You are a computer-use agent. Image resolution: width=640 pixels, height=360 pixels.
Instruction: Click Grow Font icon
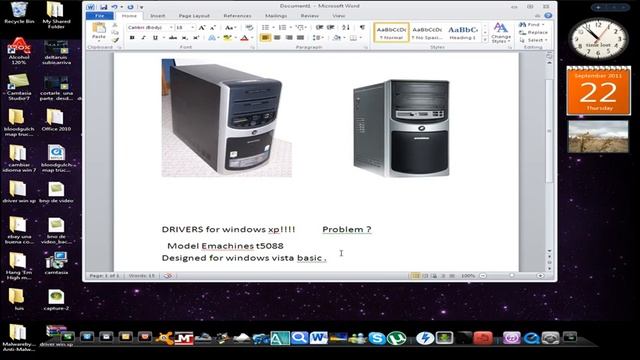coord(202,27)
